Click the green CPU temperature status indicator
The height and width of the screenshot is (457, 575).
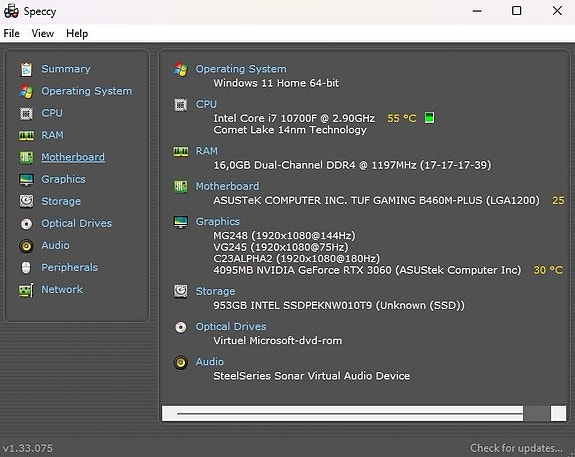pyautogui.click(x=429, y=118)
